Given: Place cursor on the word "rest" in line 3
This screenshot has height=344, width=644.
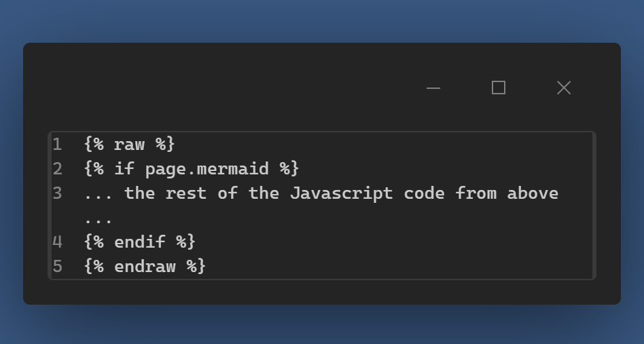Looking at the screenshot, I should pos(186,193).
